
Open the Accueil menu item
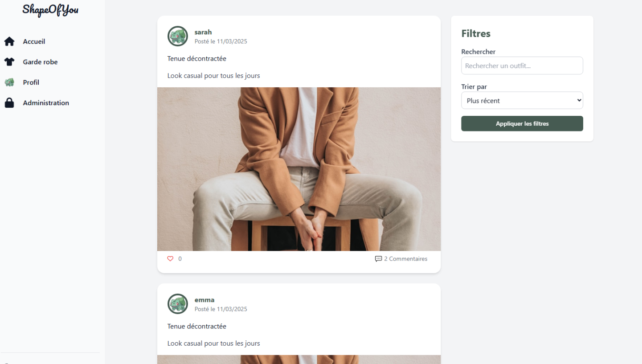[x=34, y=41]
